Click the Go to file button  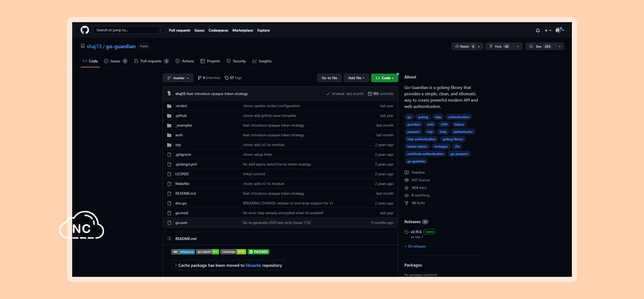click(330, 78)
